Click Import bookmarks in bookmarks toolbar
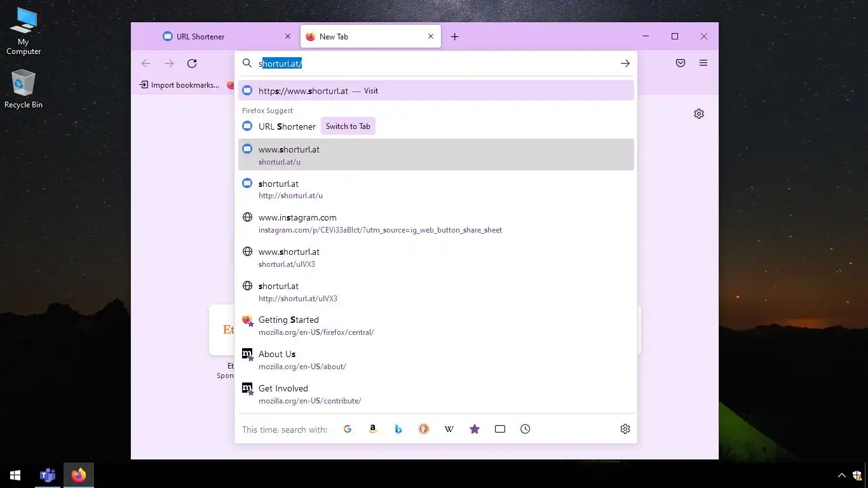The width and height of the screenshot is (868, 488). tap(179, 85)
